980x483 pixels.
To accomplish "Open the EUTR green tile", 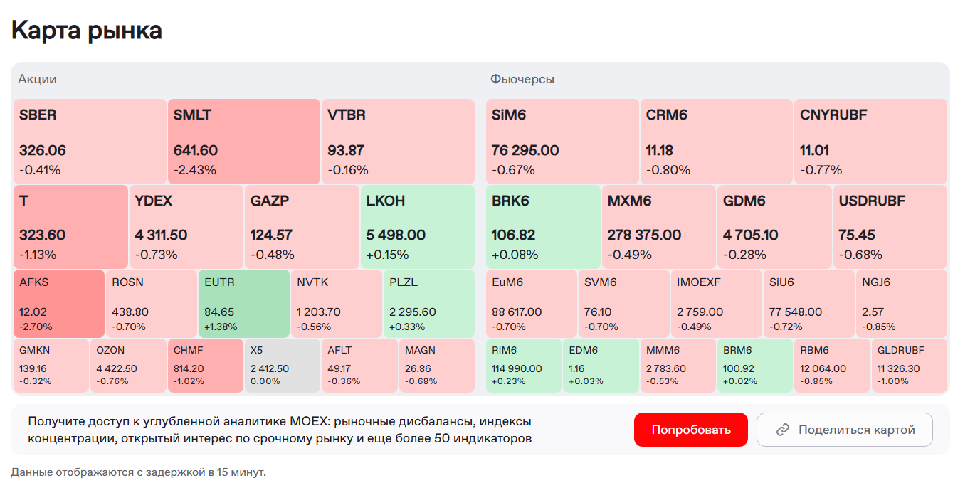I will coord(243,304).
